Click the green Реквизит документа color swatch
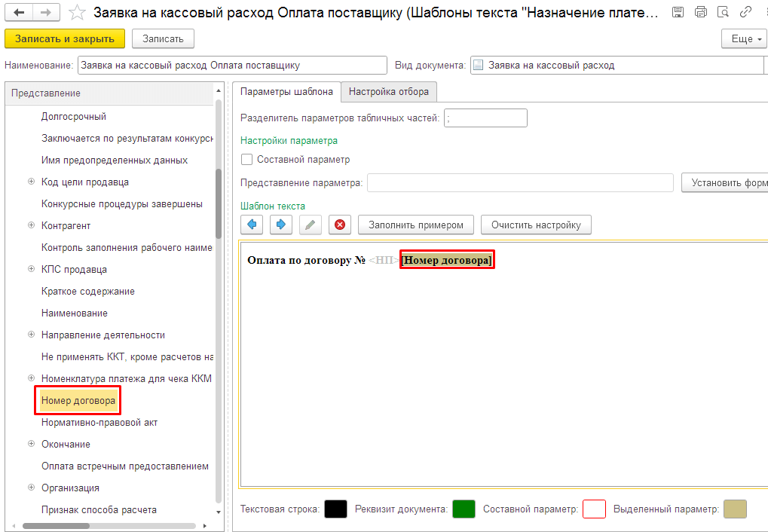768x532 pixels. (464, 509)
